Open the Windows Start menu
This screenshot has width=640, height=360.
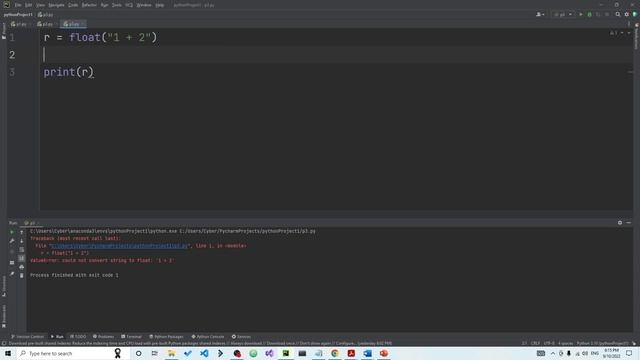coord(8,353)
